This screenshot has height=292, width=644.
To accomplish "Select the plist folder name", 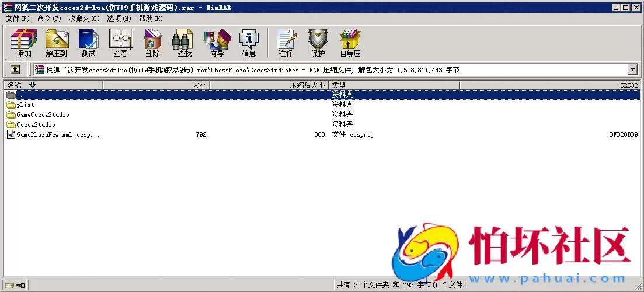I will pos(26,105).
